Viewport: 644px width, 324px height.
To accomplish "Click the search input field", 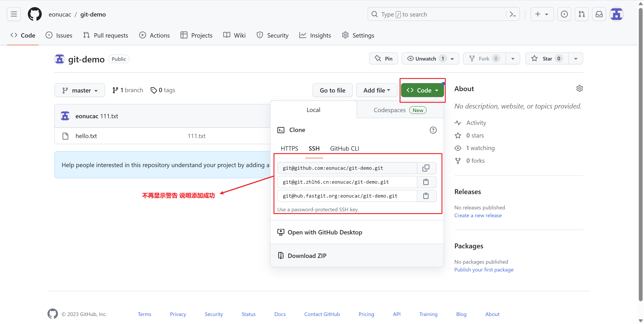I will pos(438,14).
